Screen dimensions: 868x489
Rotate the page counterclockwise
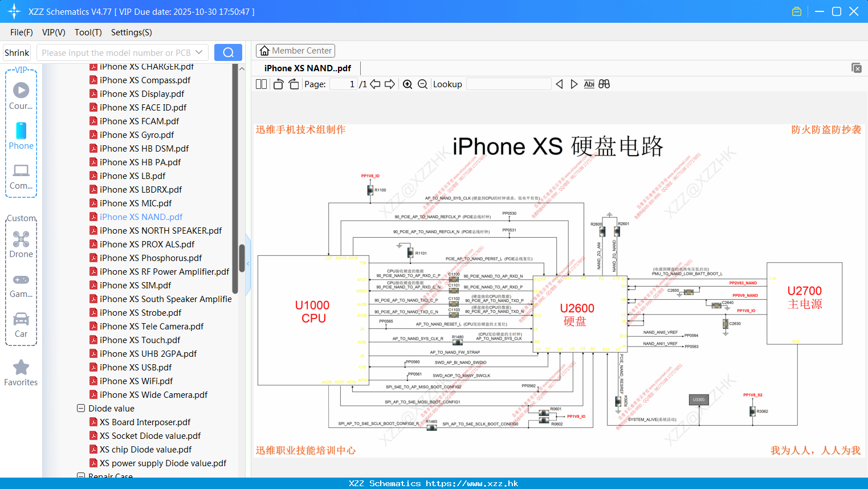point(278,84)
